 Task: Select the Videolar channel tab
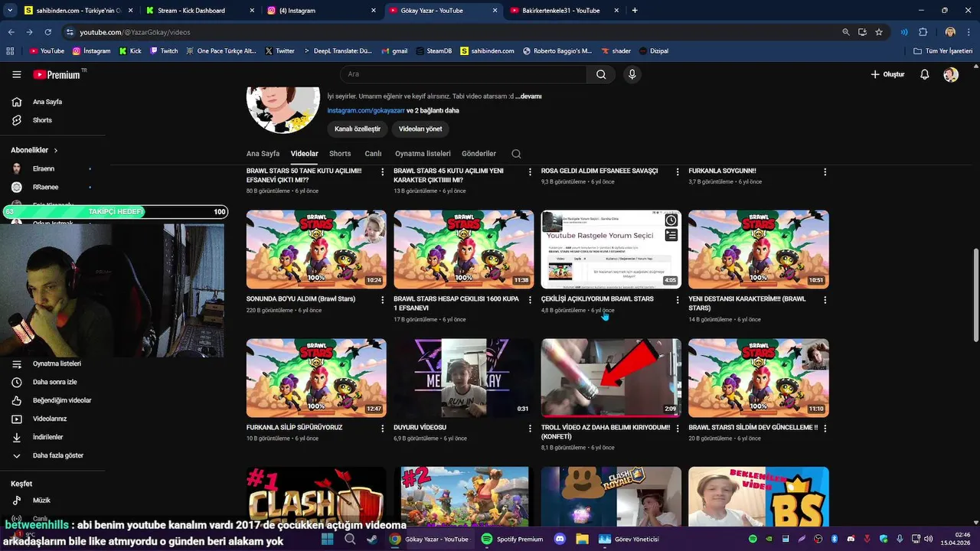point(304,154)
